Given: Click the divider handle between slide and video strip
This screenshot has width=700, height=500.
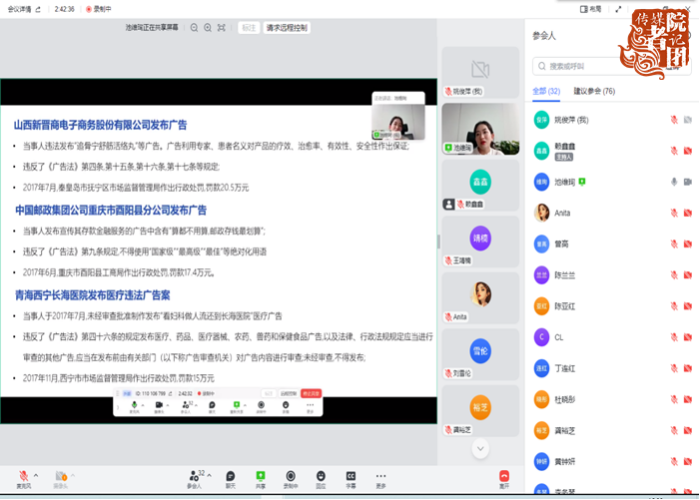Looking at the screenshot, I should click(x=438, y=242).
